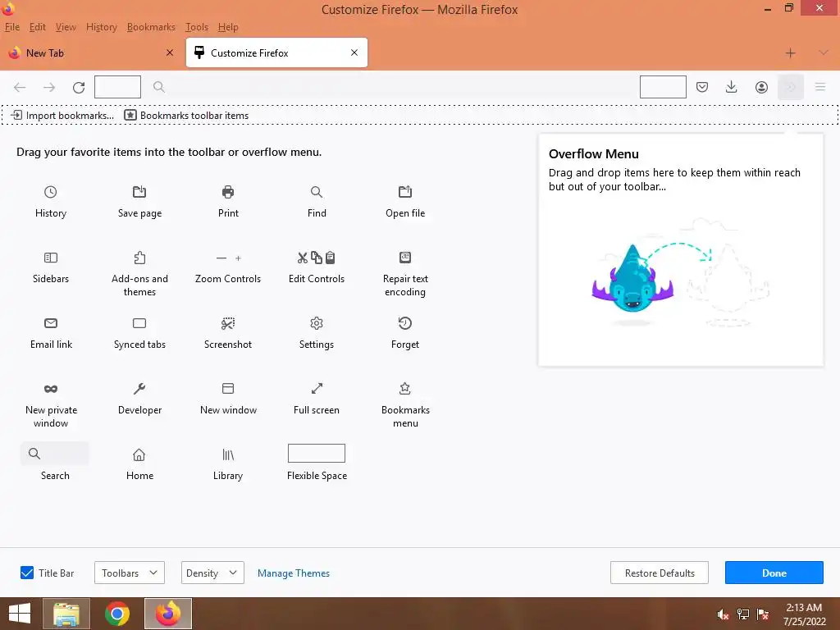The width and height of the screenshot is (840, 630).
Task: Click the Library books icon
Action: [x=228, y=454]
